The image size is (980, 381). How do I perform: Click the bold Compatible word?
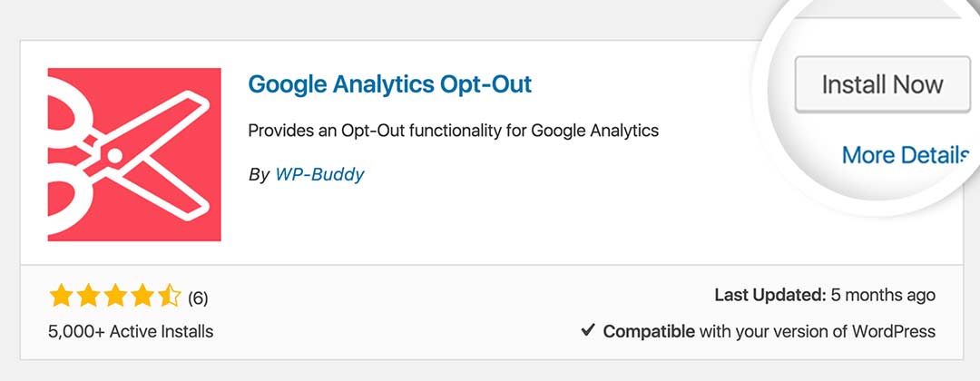pyautogui.click(x=649, y=331)
